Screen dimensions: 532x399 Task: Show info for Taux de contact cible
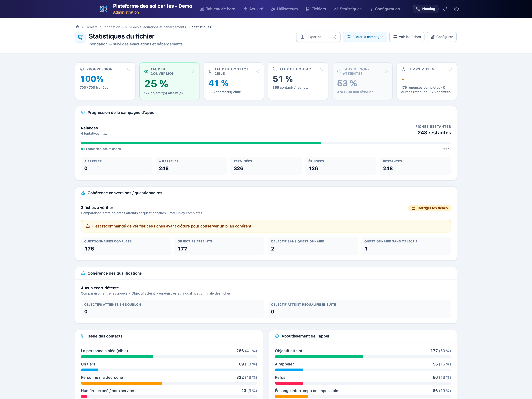258,71
